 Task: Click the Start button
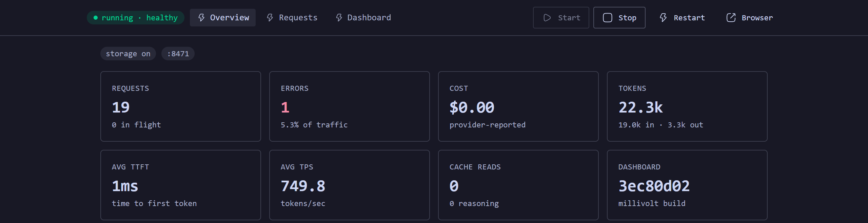coord(561,18)
